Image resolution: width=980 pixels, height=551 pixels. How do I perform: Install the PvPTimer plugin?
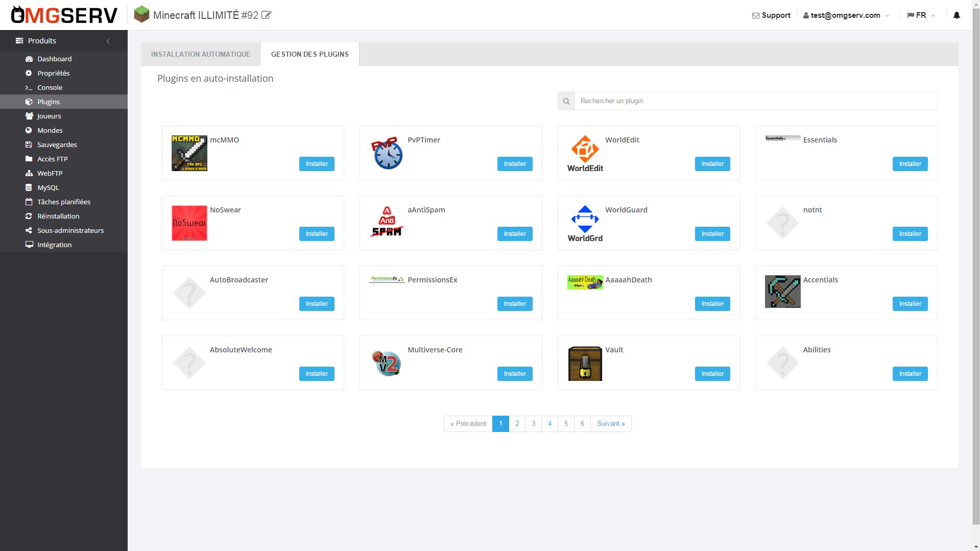point(515,164)
